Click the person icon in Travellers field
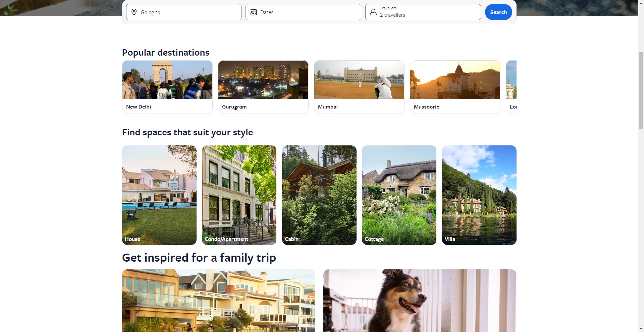 point(373,12)
